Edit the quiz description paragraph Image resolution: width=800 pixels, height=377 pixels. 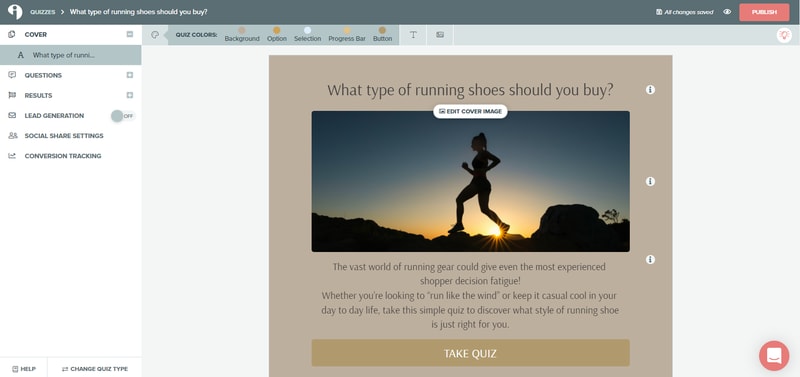pos(470,295)
